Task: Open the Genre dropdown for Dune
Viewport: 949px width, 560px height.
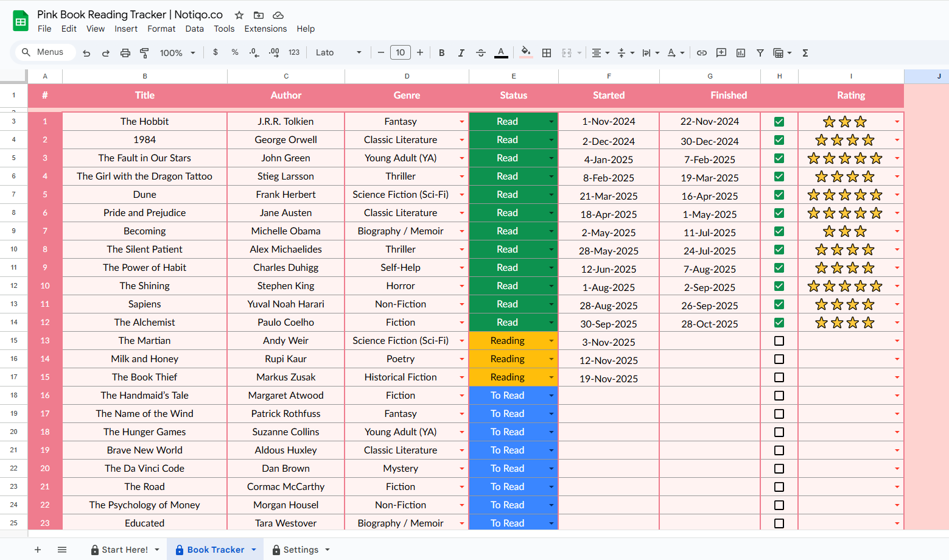Action: pyautogui.click(x=461, y=194)
